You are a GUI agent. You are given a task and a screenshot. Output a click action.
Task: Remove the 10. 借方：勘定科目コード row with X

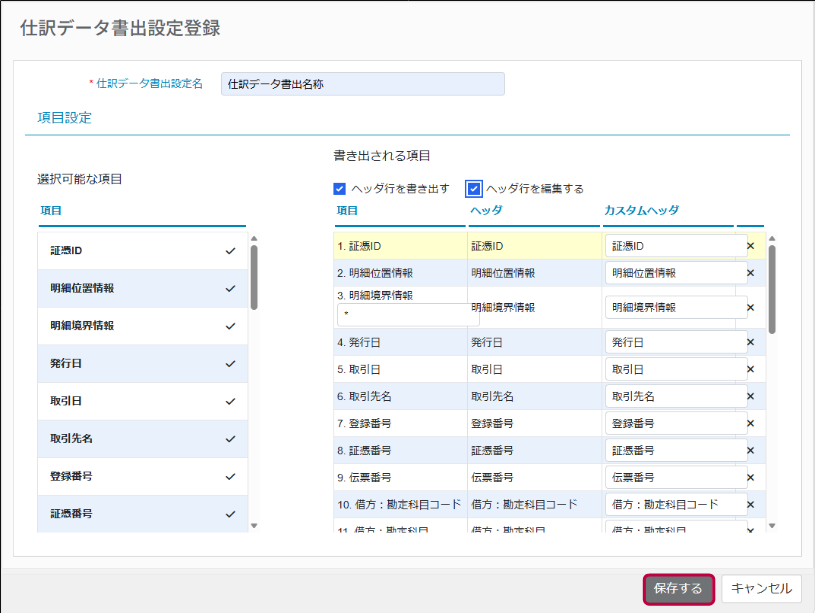(x=751, y=504)
